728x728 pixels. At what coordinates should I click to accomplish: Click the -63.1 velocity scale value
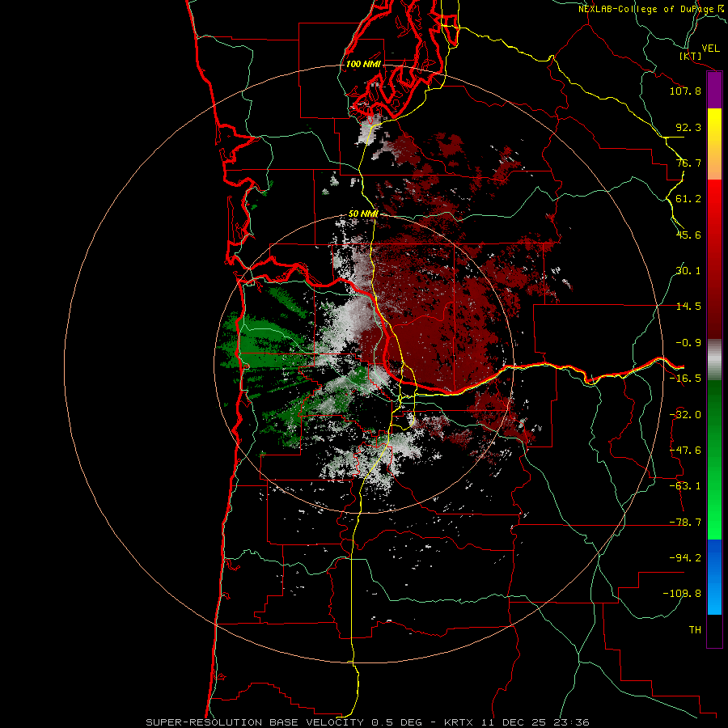(685, 486)
